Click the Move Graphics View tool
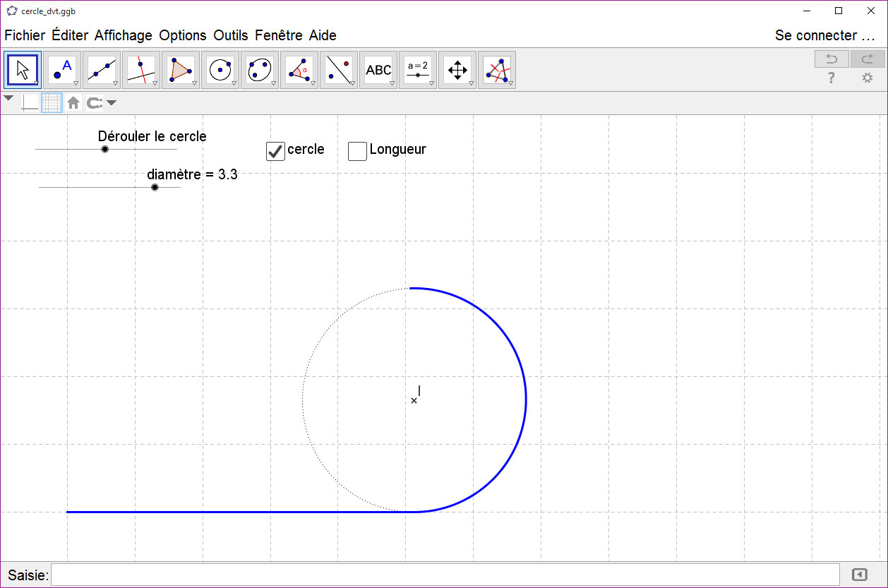This screenshot has height=588, width=888. tap(457, 69)
